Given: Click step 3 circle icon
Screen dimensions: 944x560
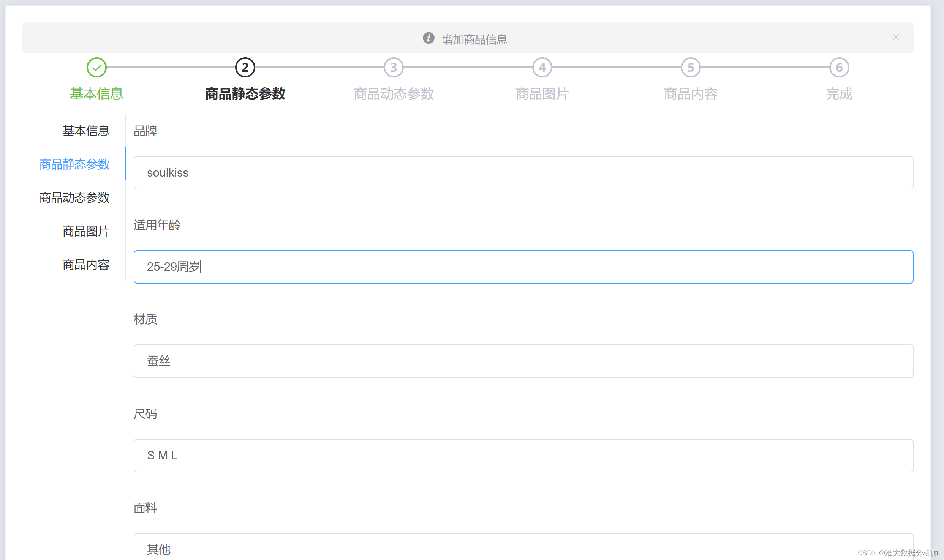Looking at the screenshot, I should click(394, 68).
